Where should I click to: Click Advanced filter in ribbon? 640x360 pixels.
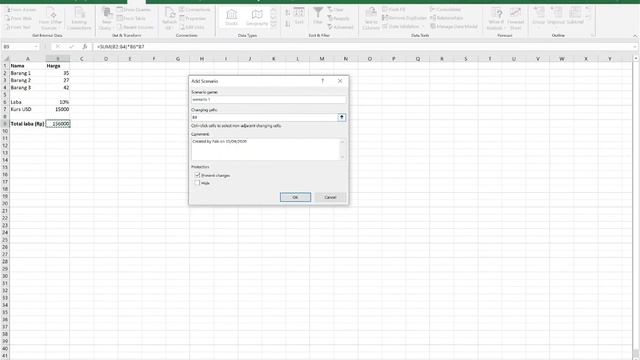click(x=340, y=27)
